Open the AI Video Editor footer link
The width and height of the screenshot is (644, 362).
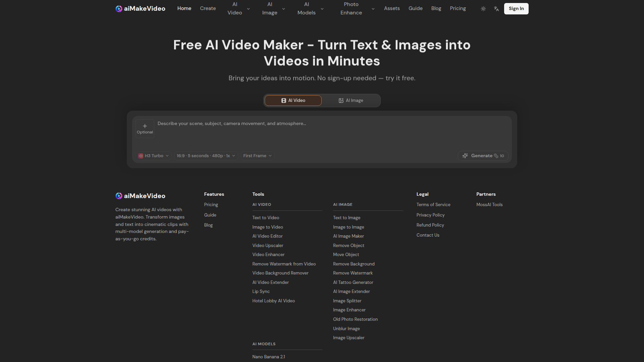[267, 236]
